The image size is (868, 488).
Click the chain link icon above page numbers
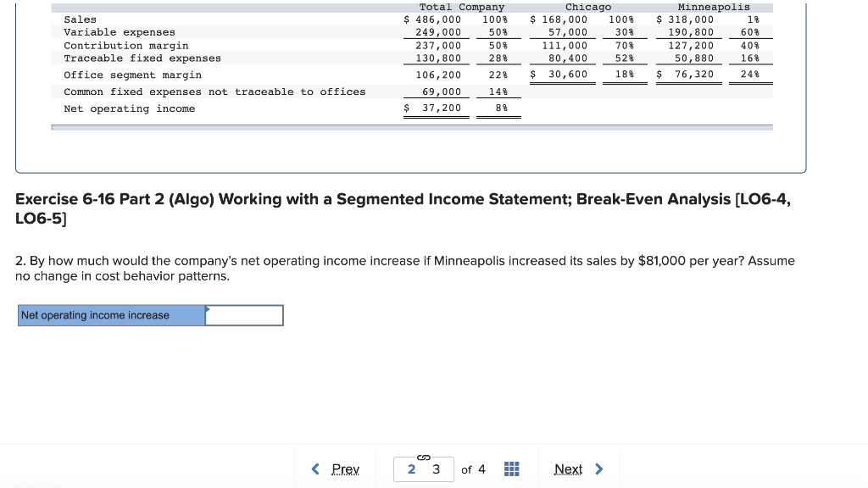[424, 457]
